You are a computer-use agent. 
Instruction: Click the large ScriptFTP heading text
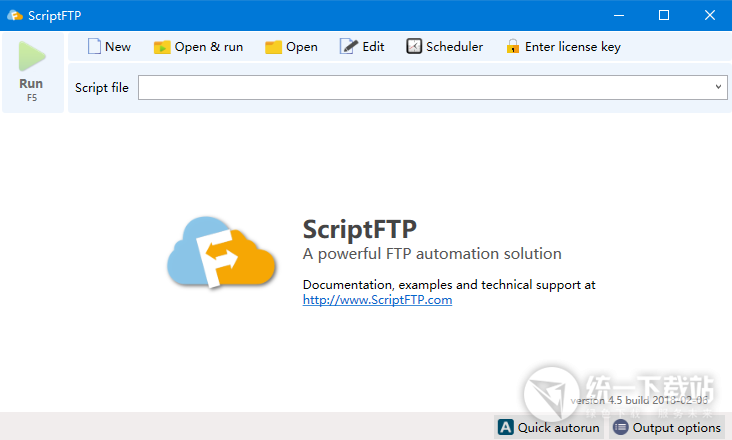(359, 229)
